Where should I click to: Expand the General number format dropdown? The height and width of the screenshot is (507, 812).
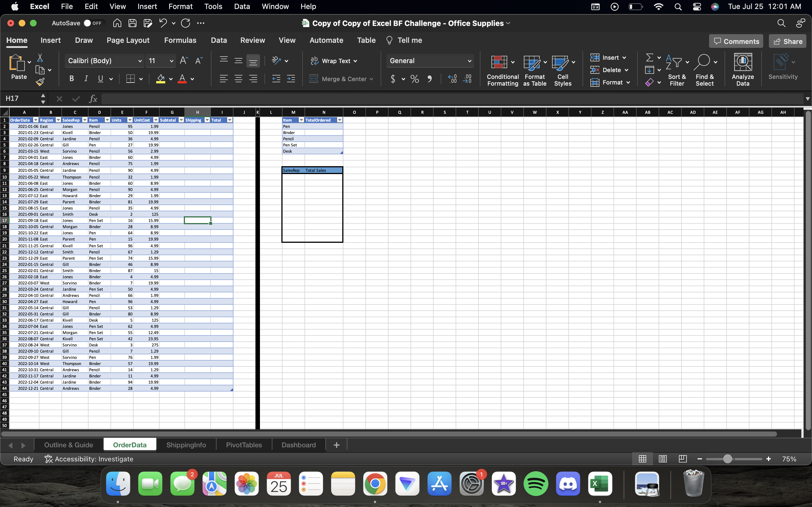pos(469,61)
